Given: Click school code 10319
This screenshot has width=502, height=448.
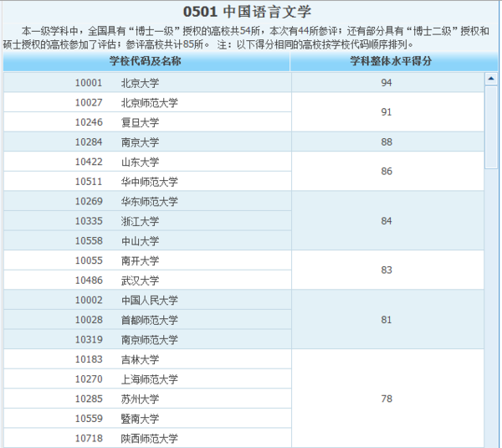Looking at the screenshot, I should 89,339.
